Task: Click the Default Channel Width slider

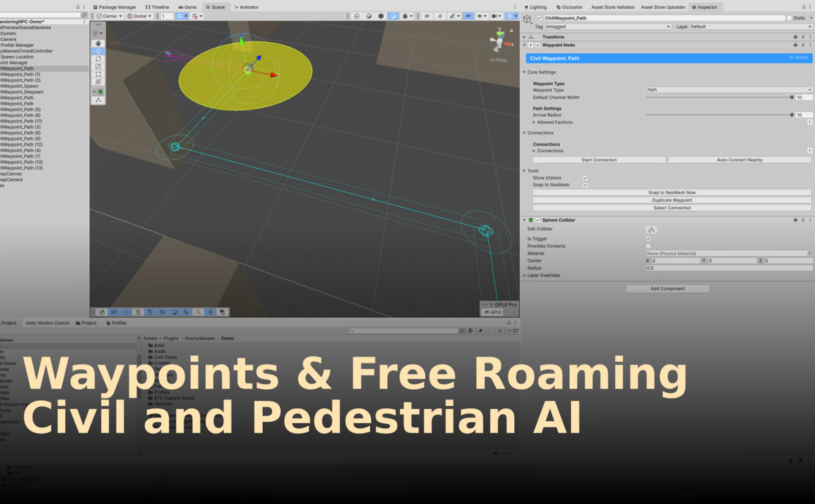Action: [x=719, y=97]
